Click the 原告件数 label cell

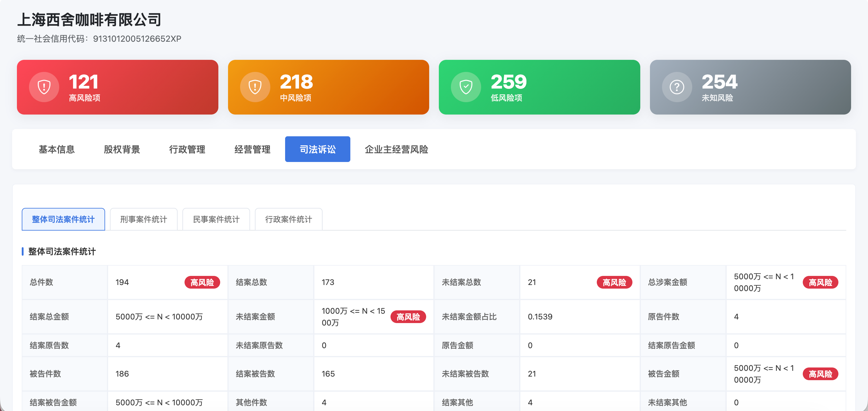click(x=683, y=317)
